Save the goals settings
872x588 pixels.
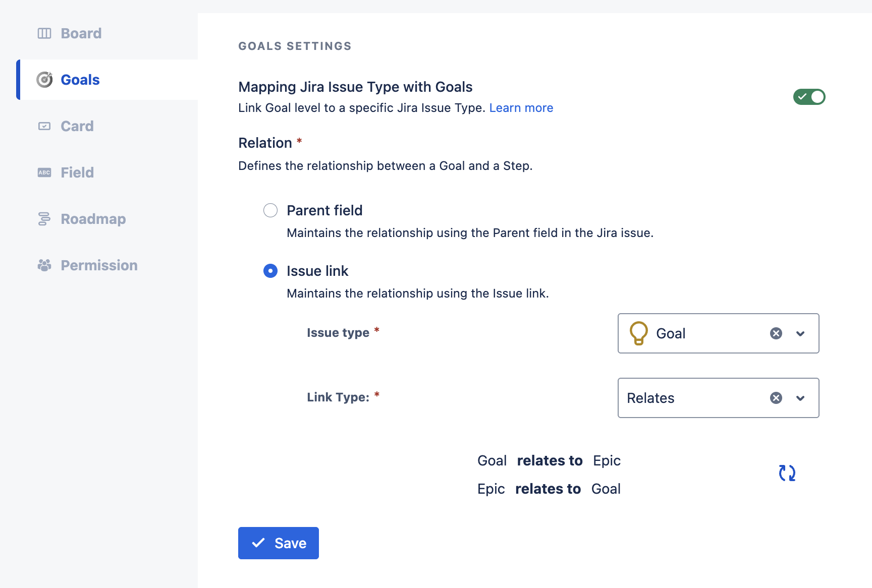click(x=279, y=543)
